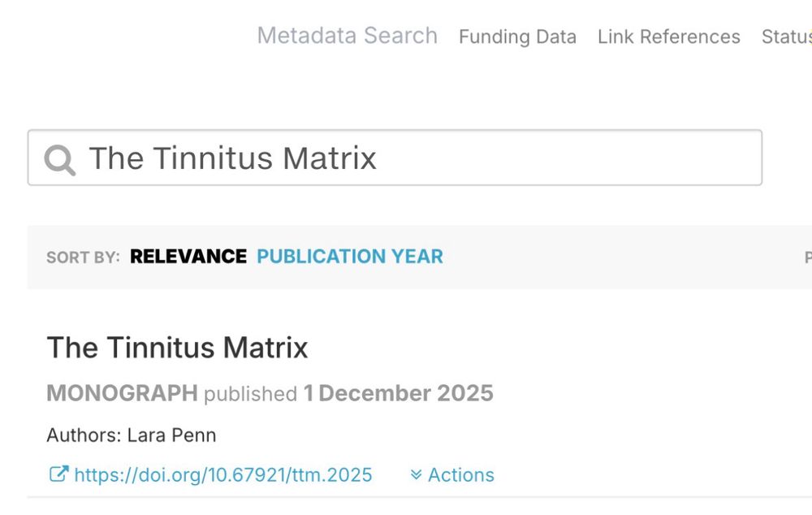Open the doi.org/10.67921/ttm.2025 link
The image size is (812, 515).
tap(223, 474)
